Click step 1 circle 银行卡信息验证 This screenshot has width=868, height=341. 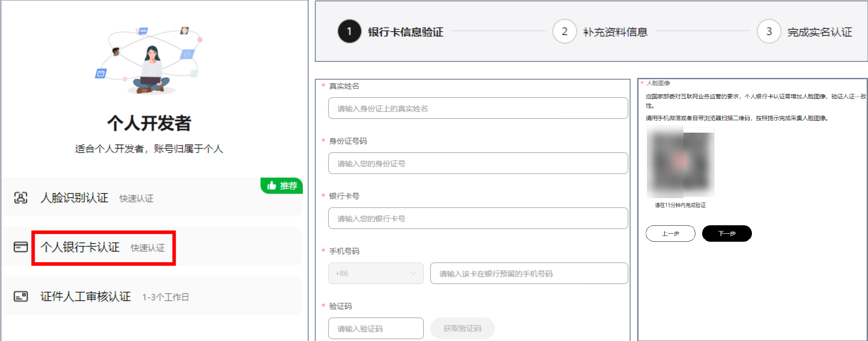[x=350, y=31]
